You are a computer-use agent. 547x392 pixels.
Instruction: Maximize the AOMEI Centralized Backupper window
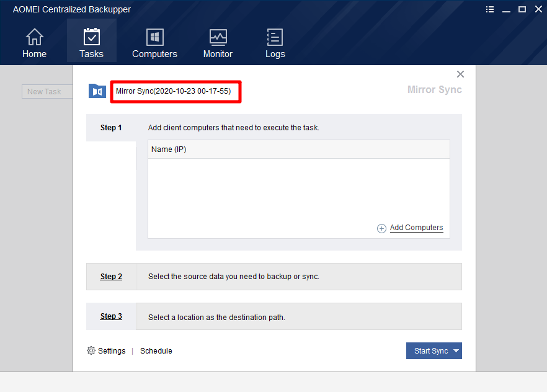coord(522,9)
